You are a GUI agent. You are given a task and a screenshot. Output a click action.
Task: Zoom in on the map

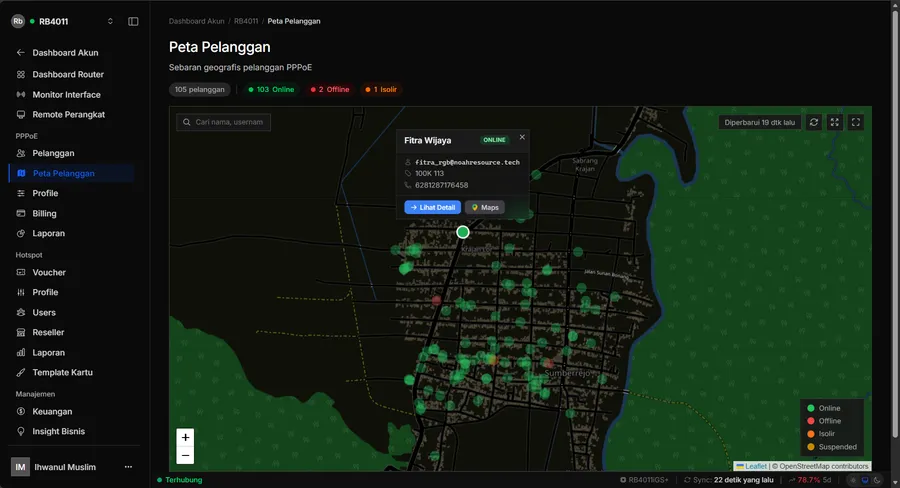185,437
